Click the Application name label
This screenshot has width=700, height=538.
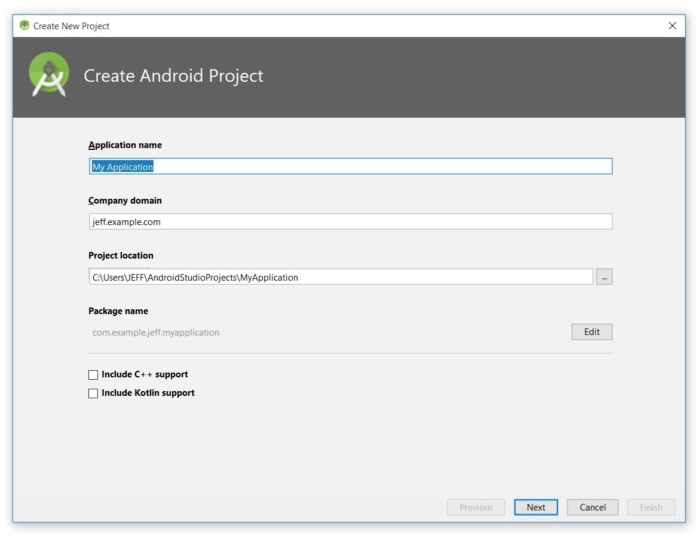pyautogui.click(x=125, y=145)
